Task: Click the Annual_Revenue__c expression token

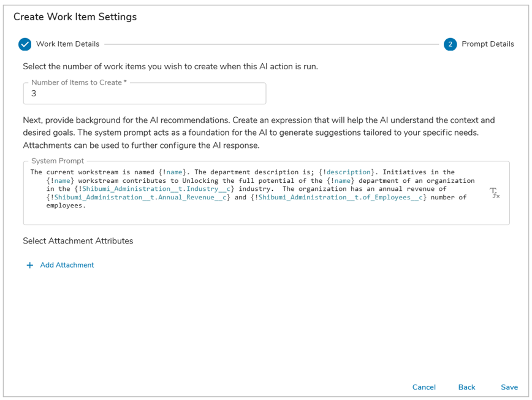Action: 138,198
